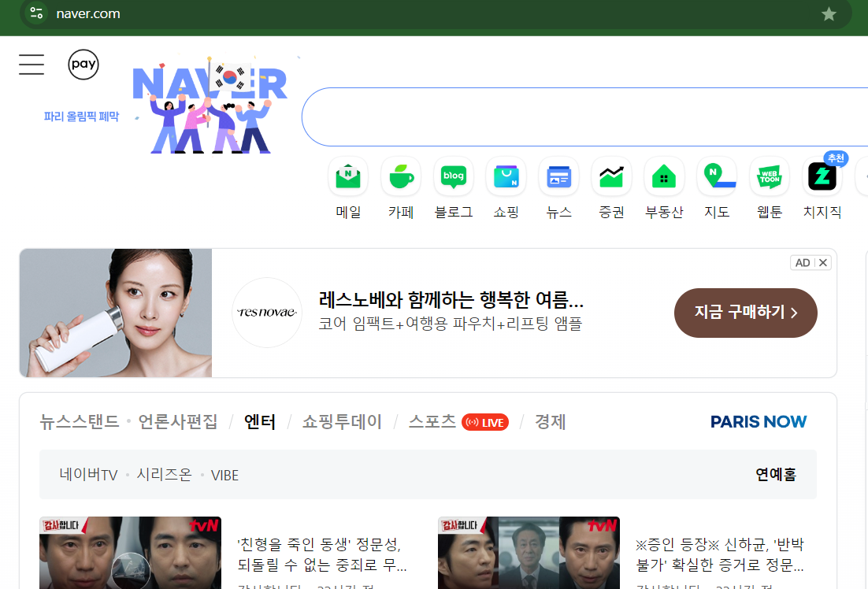
Task: Switch to 뉴스스탠드 tab
Action: pyautogui.click(x=80, y=422)
